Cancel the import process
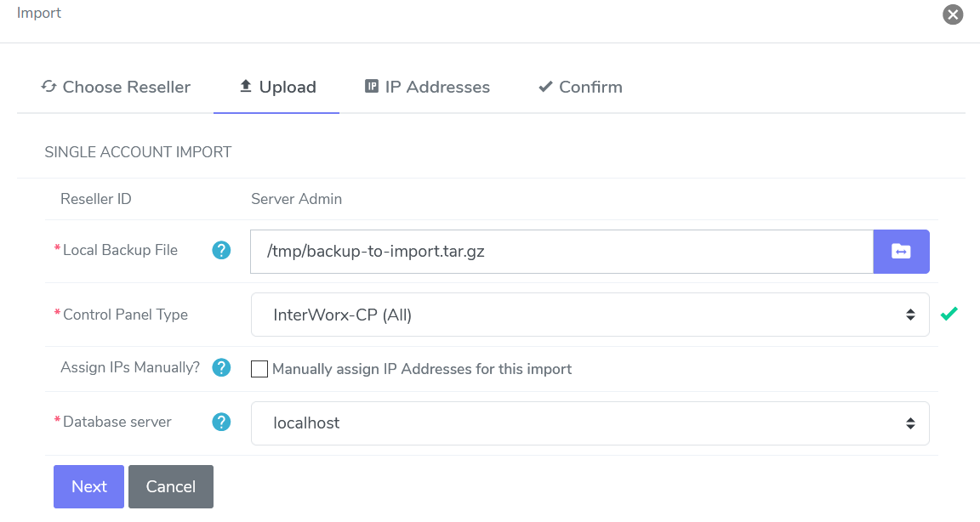The width and height of the screenshot is (980, 522). tap(170, 486)
